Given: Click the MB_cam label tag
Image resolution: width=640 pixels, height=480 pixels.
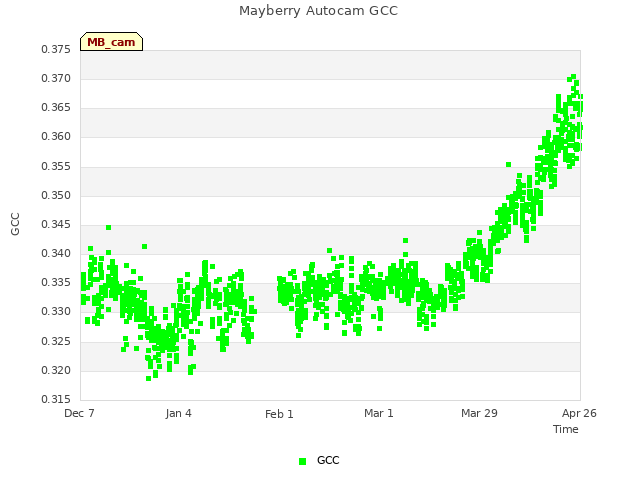Looking at the screenshot, I should click(x=111, y=42).
